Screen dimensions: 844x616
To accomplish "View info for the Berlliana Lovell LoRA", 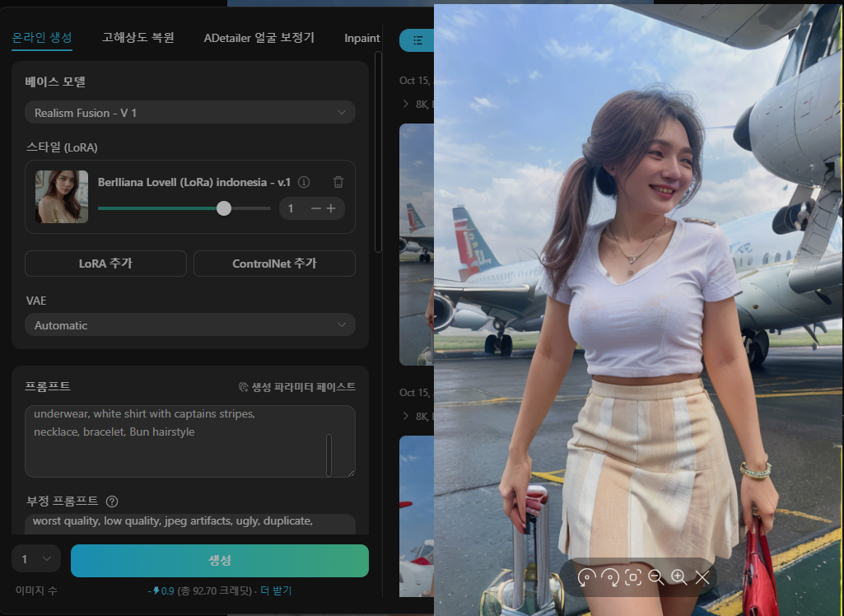I will pos(304,182).
